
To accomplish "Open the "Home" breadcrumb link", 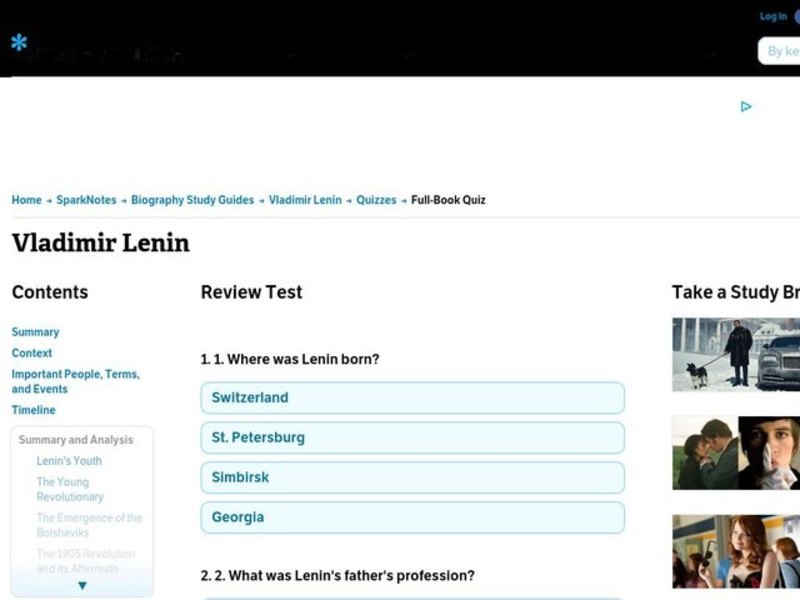I will click(26, 199).
